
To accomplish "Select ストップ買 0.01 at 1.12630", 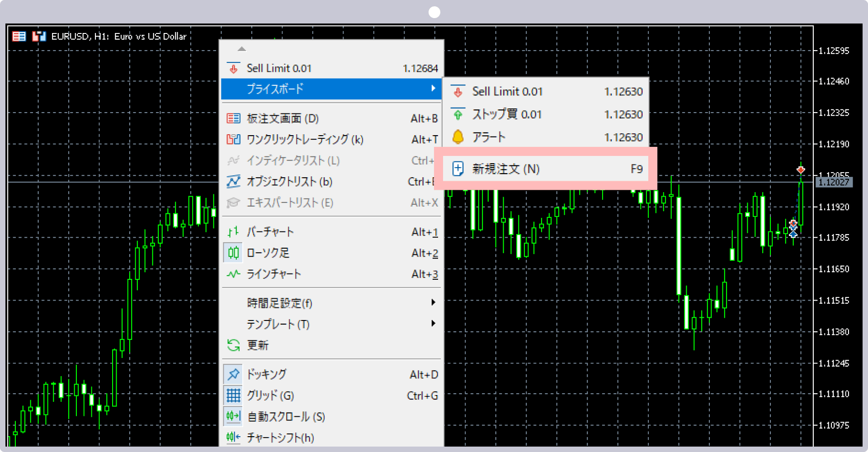I will (546, 114).
